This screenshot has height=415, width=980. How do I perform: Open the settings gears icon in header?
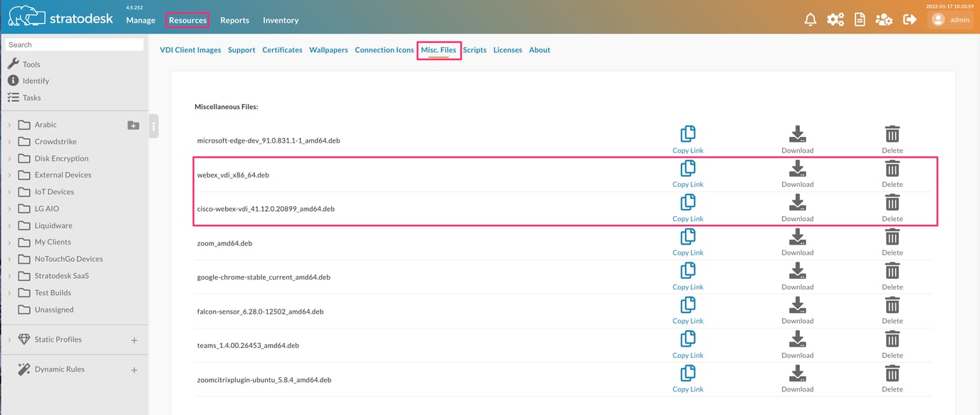pos(835,20)
